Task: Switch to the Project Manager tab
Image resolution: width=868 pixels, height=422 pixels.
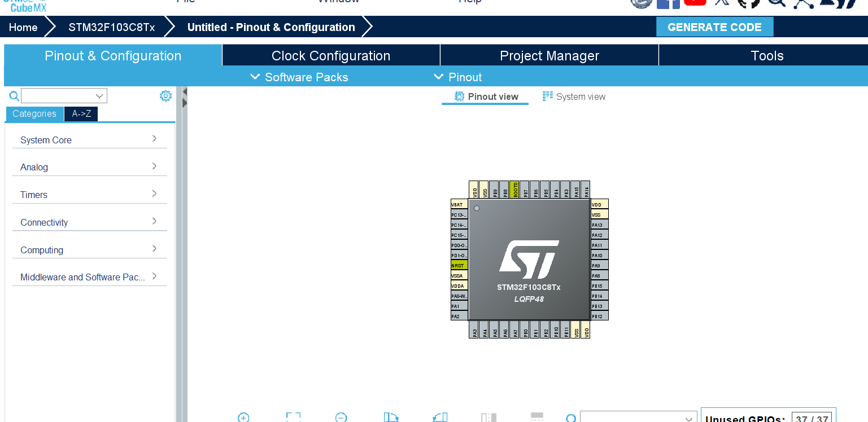Action: coord(549,55)
